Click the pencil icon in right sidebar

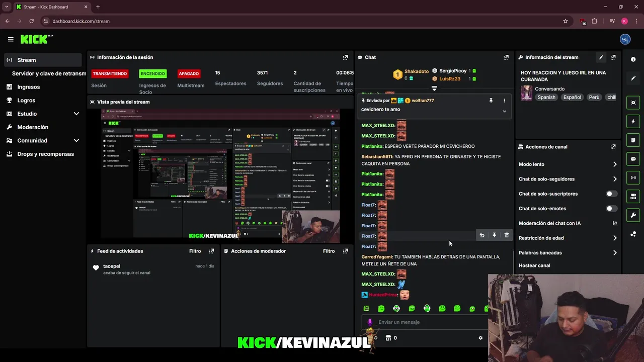tap(633, 78)
